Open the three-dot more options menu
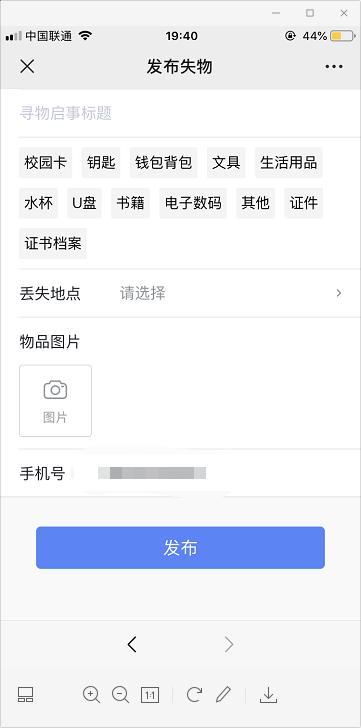 [334, 67]
